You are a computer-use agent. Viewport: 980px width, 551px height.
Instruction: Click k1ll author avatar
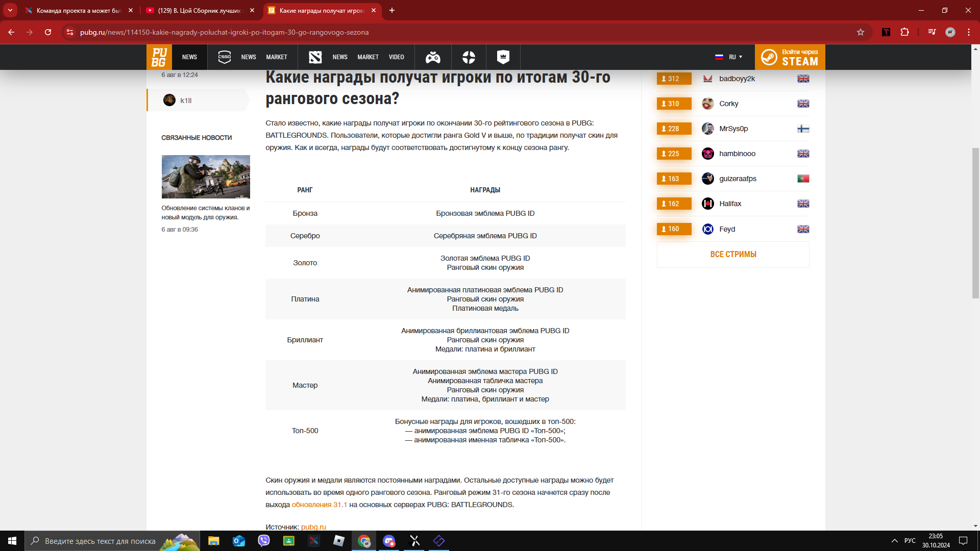pos(169,101)
